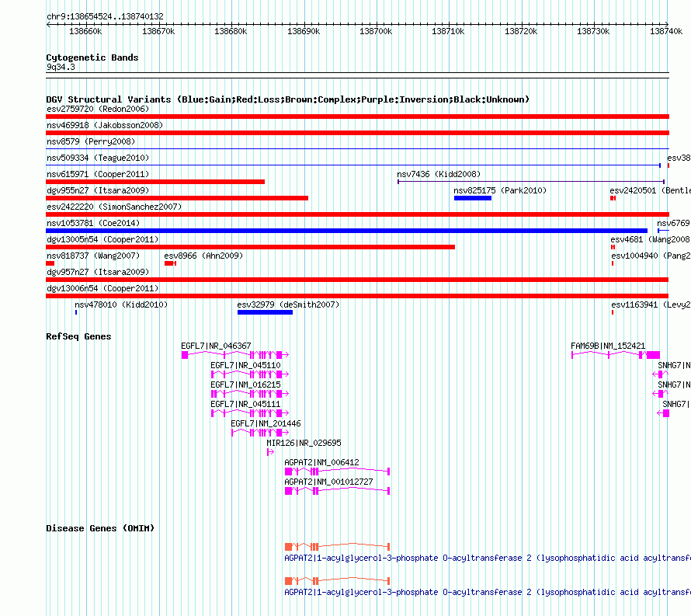Open variant esv2422220 (SimonSanchez2007)
Viewport: 691px width, 616px height.
(x=357, y=214)
